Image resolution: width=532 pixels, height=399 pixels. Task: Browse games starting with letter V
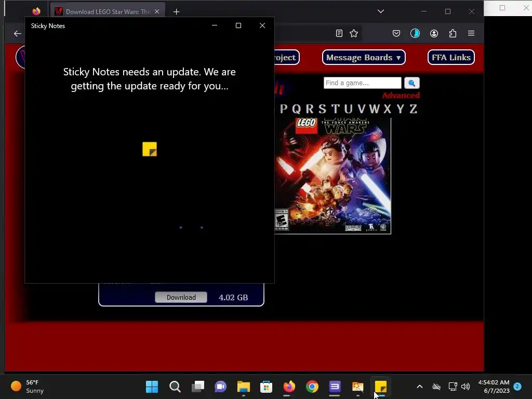click(362, 109)
